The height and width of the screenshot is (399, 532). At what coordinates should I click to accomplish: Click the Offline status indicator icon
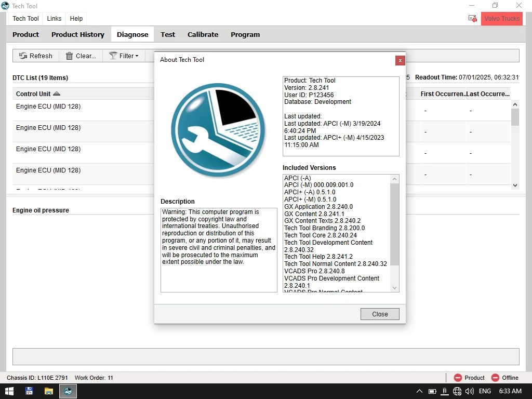pos(495,378)
